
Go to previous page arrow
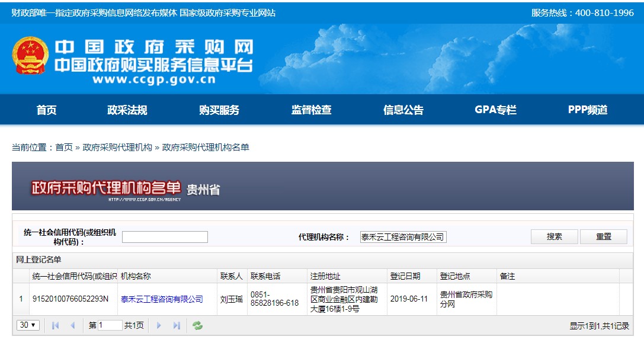pos(73,325)
